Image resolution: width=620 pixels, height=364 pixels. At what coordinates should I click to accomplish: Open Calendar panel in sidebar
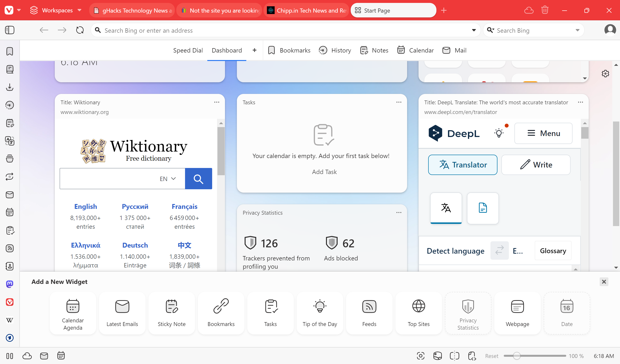point(10,212)
